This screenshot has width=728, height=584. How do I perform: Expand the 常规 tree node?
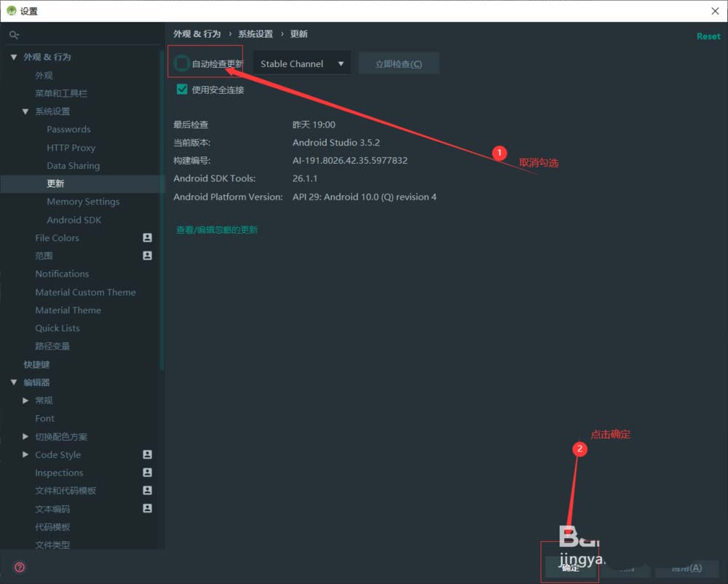tap(25, 400)
